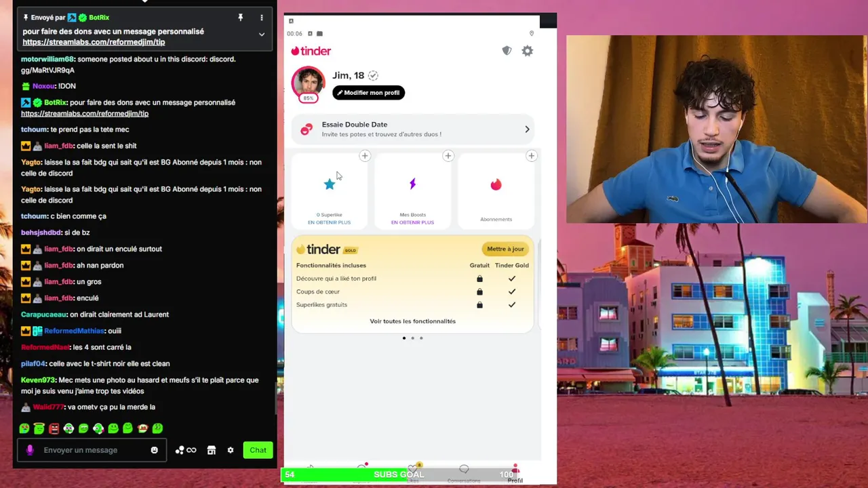Open the Tinder safety shield icon
The image size is (868, 488).
(507, 51)
